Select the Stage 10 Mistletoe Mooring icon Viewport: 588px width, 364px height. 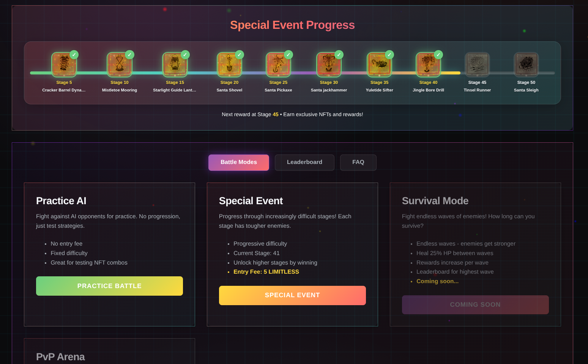click(119, 65)
